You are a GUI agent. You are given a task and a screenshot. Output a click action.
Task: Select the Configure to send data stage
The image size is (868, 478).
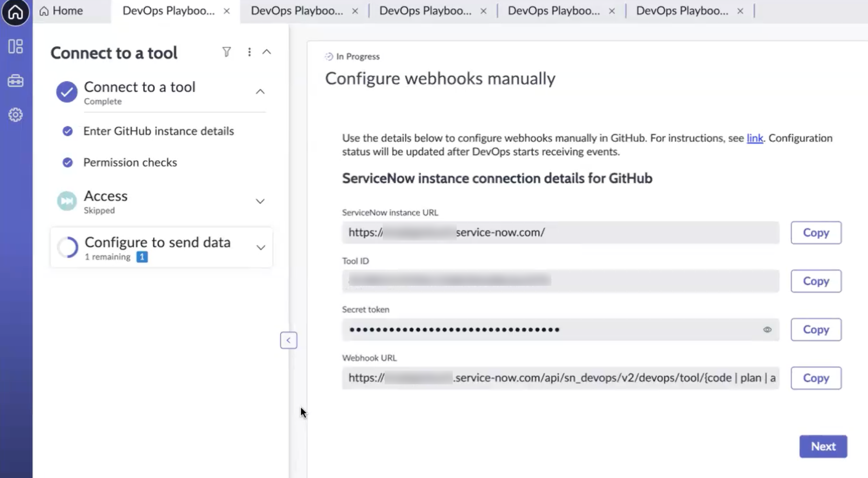(161, 247)
